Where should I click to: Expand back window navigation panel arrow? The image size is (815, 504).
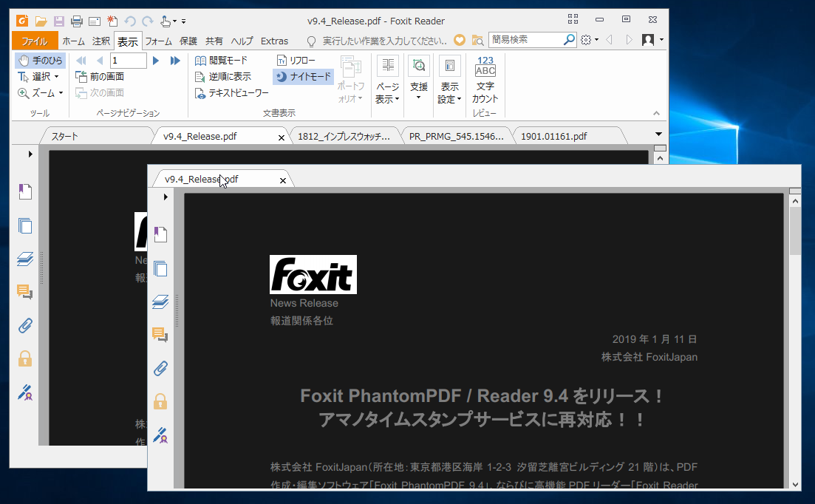pos(30,154)
